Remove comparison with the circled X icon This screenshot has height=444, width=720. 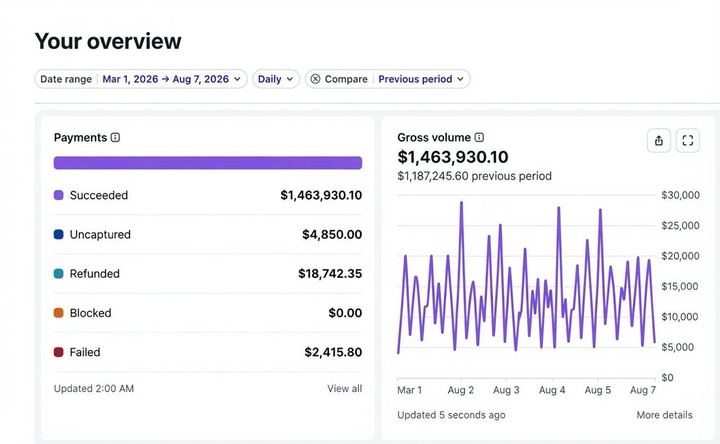[x=315, y=79]
